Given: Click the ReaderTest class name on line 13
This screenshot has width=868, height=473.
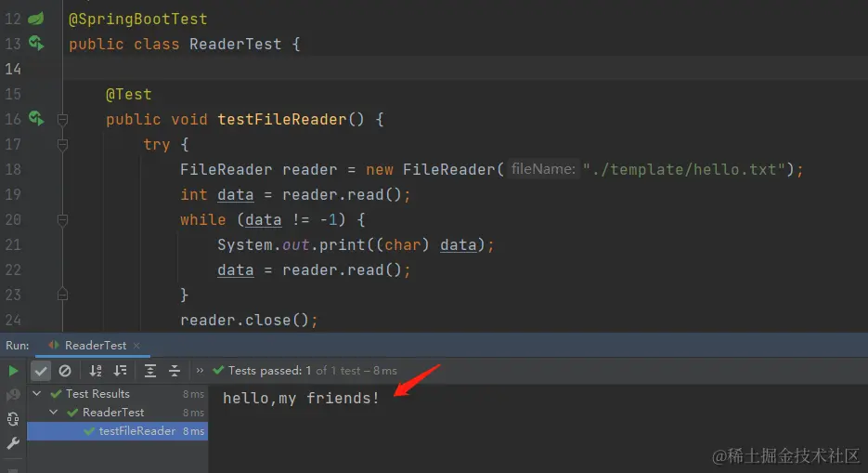Looking at the screenshot, I should [x=235, y=45].
